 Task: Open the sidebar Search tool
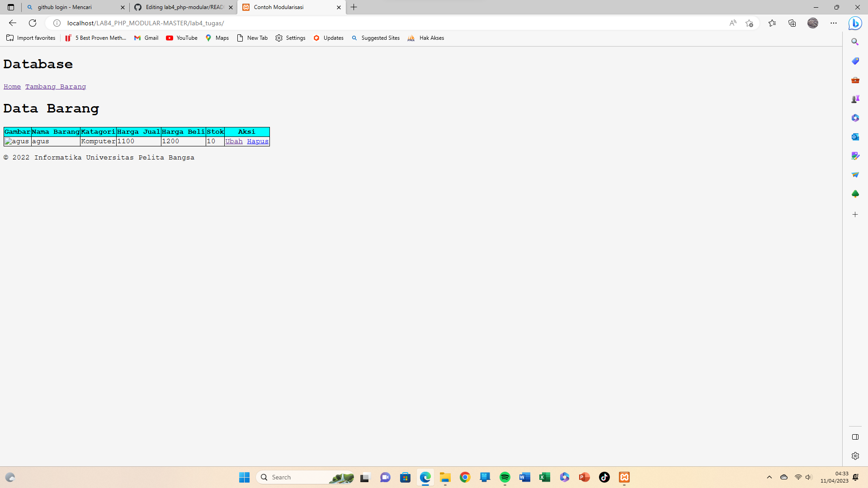(x=856, y=42)
